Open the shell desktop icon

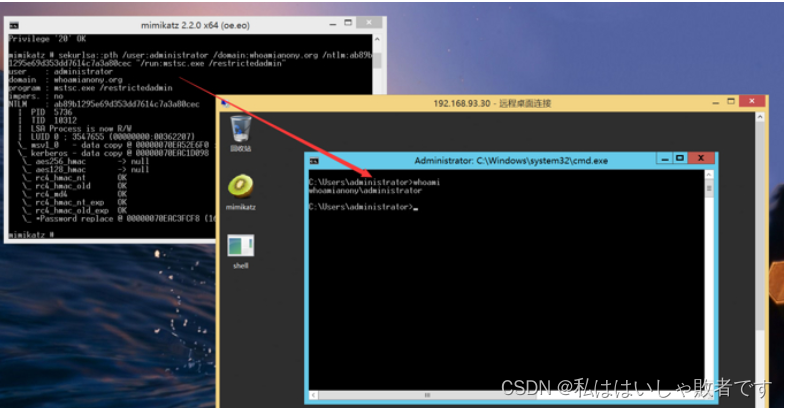[x=240, y=251]
